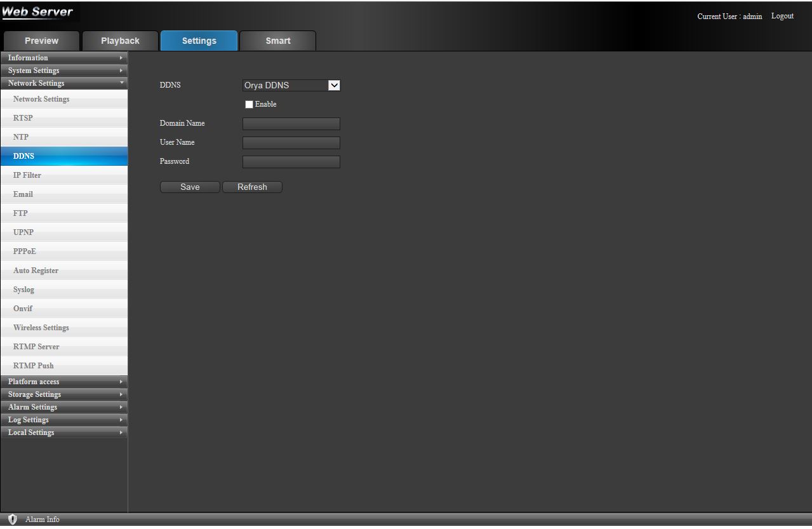Viewport: 812px width, 529px height.
Task: Switch to the Preview tab
Action: [41, 41]
